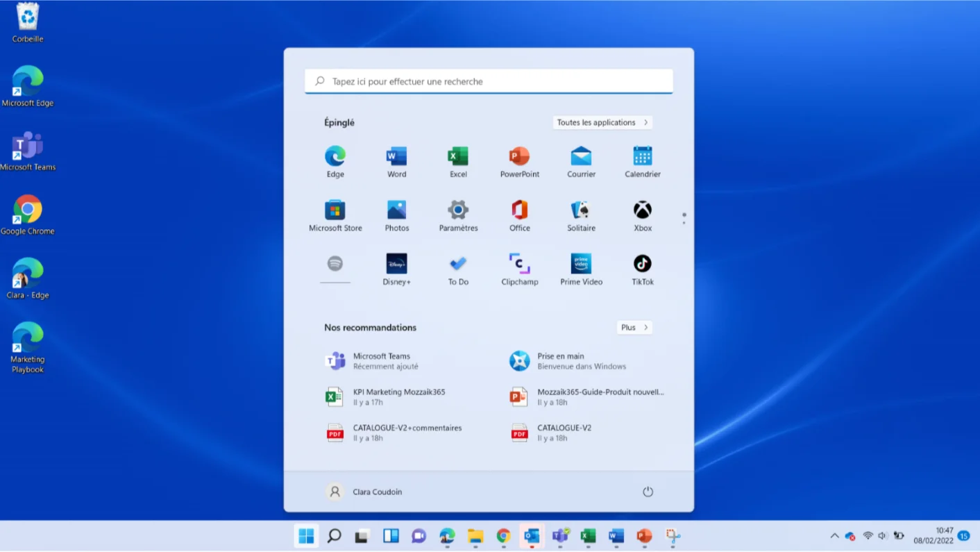Image resolution: width=980 pixels, height=552 pixels.
Task: Open Task View on the taskbar
Action: click(362, 536)
